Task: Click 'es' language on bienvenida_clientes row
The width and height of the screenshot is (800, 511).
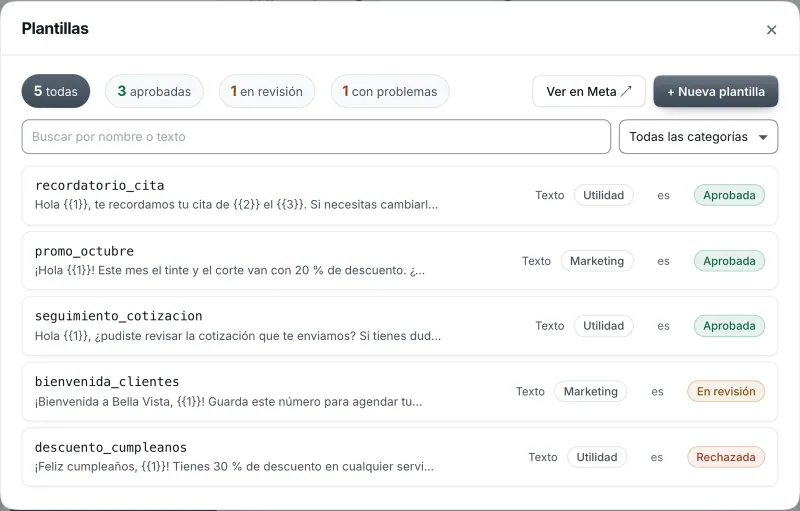Action: pos(657,392)
